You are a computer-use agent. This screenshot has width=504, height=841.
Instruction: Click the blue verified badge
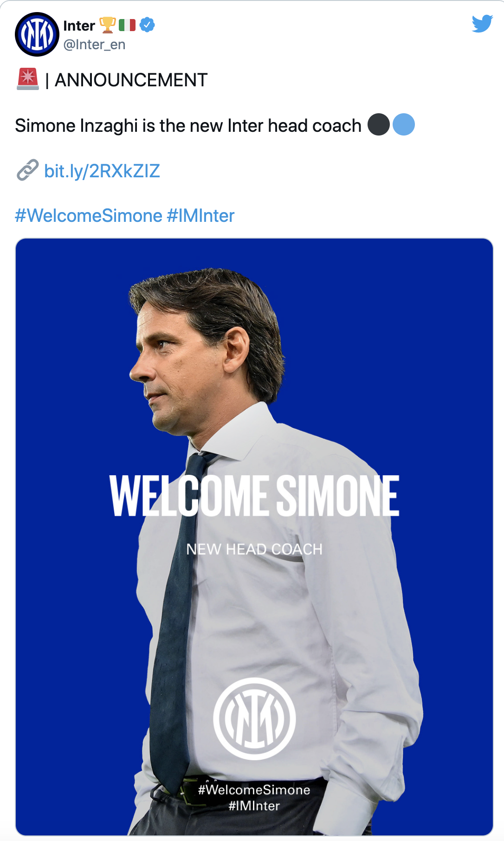(x=147, y=25)
